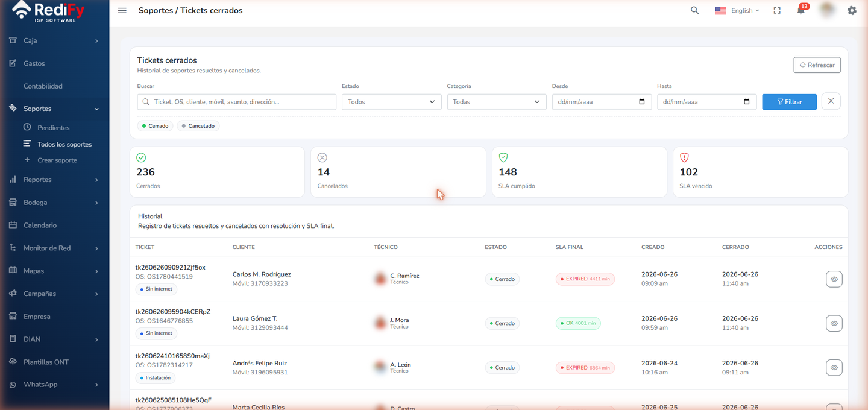Open the English language selector
This screenshot has width=868, height=410.
coord(737,10)
